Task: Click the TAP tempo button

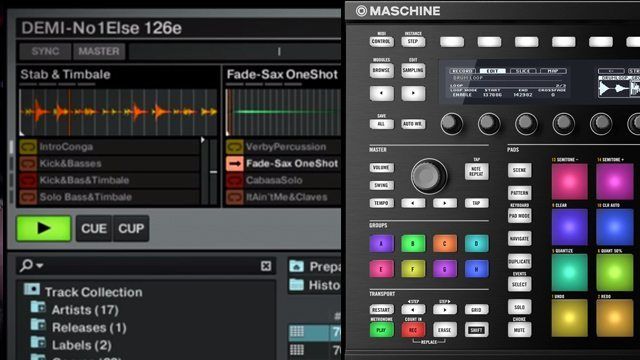Action: pos(476,203)
